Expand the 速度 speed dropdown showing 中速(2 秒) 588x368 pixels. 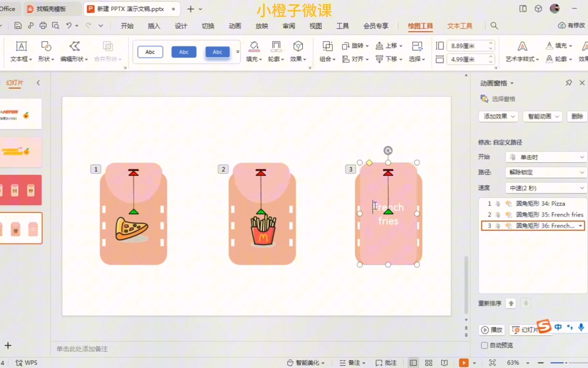546,188
